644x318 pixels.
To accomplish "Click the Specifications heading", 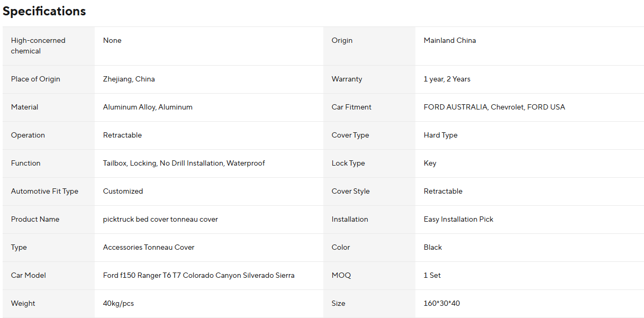I will click(44, 11).
